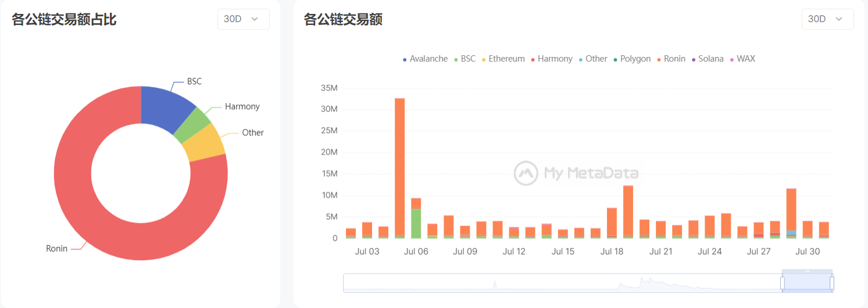Click the tallest orange bar near Jul 06
The height and width of the screenshot is (308, 868).
tap(399, 166)
